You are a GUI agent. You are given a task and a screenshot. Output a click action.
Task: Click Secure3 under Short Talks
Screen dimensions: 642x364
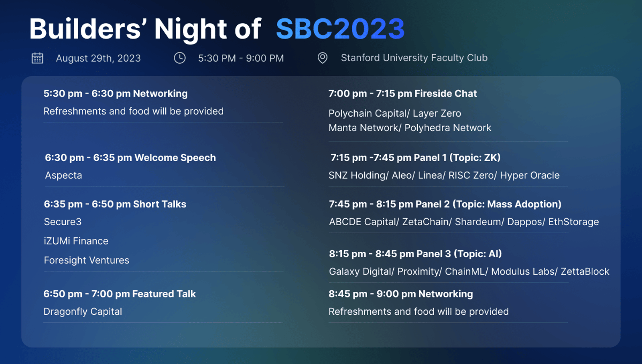click(63, 222)
